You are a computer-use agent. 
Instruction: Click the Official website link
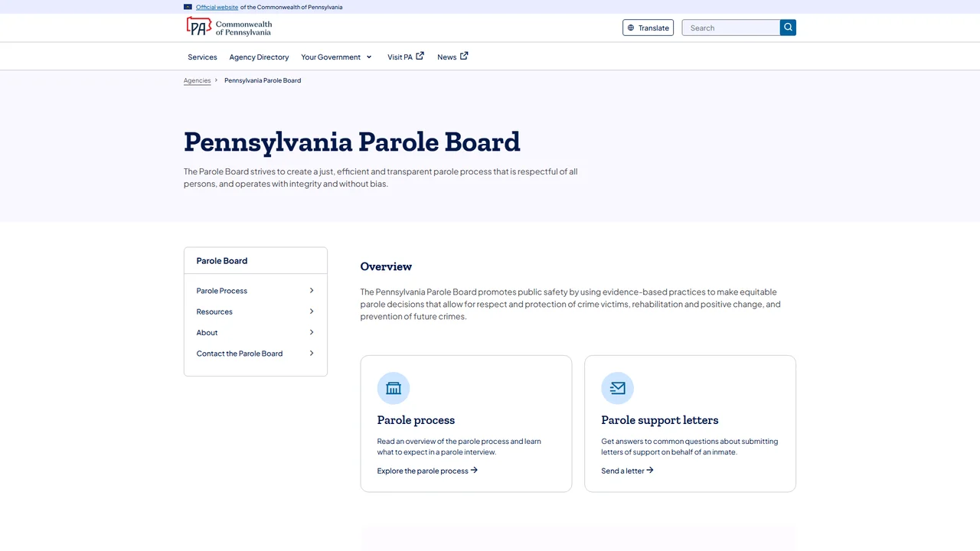[x=217, y=7]
